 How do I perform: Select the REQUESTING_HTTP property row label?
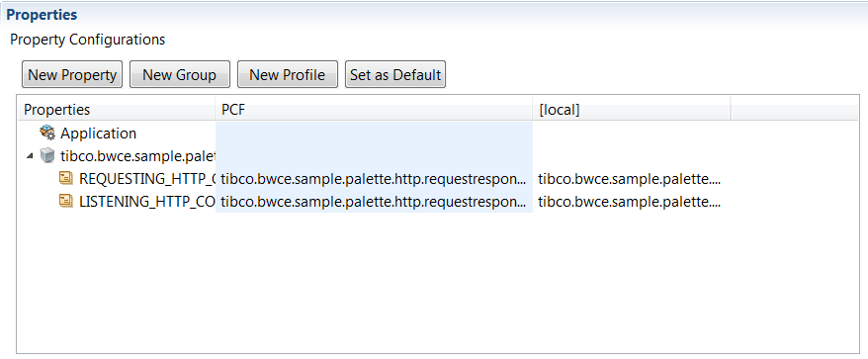click(147, 179)
